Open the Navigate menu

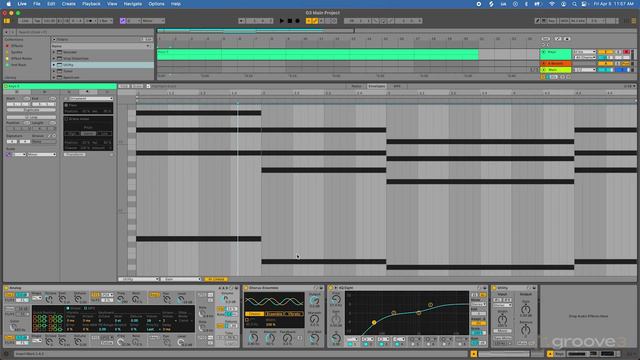pos(133,4)
